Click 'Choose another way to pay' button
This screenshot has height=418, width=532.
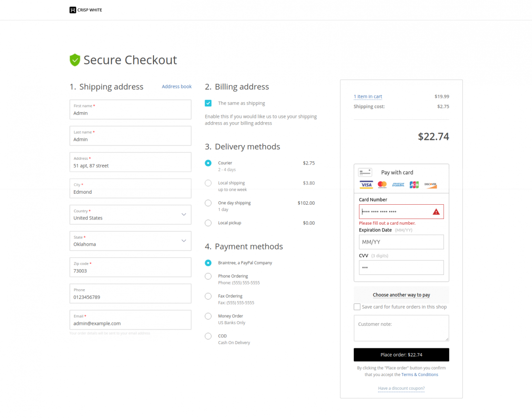401,295
